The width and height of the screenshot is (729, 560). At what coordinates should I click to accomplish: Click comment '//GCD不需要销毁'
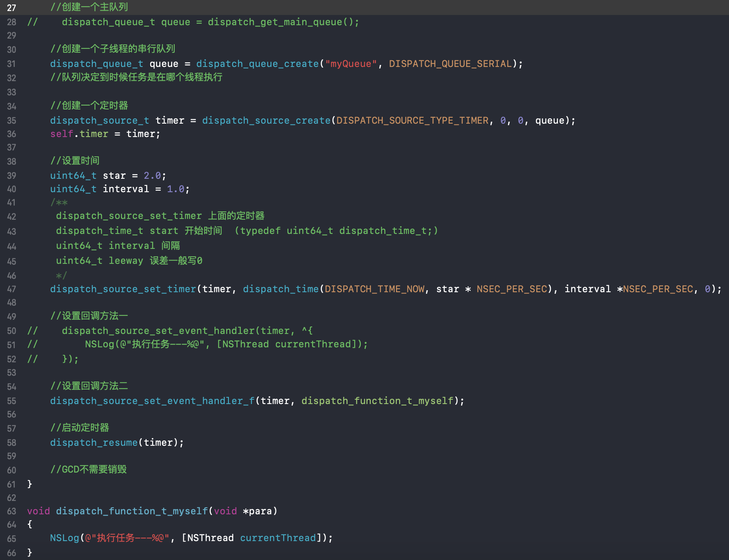pyautogui.click(x=89, y=469)
